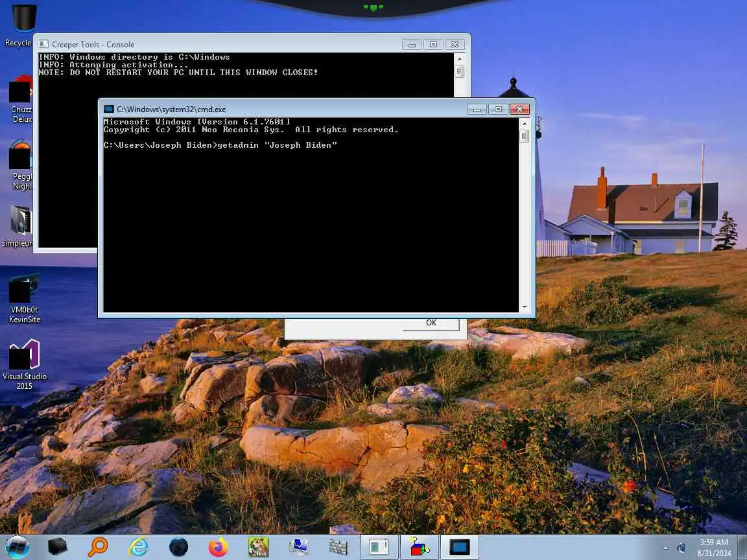
Task: Click the tray update icon near the clock
Action: 682,548
